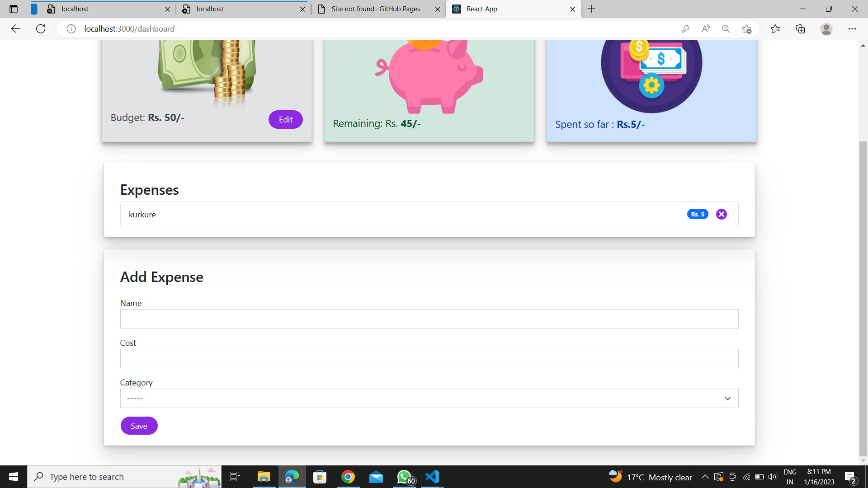Close the GitHub Pages tab
The height and width of the screenshot is (488, 868).
tap(438, 9)
